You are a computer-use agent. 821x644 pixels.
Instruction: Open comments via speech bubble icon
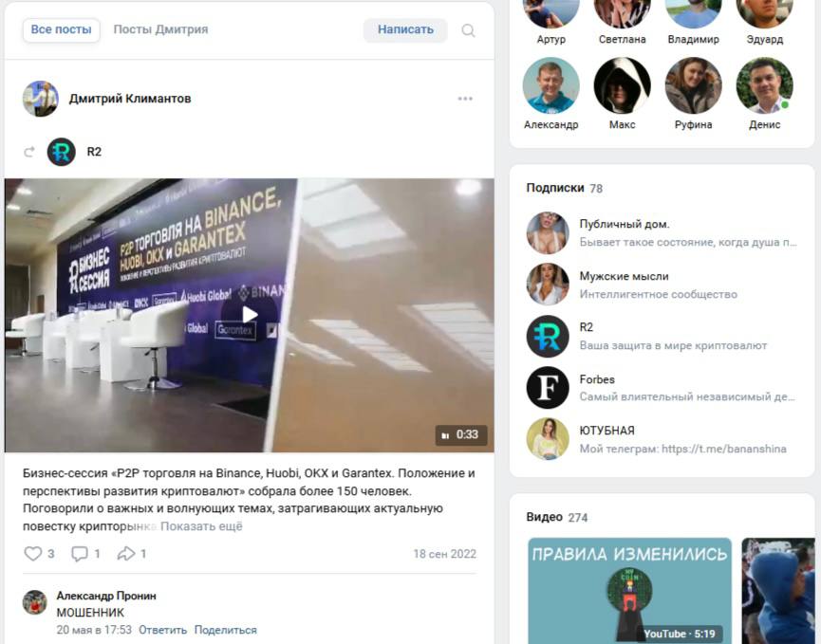(x=80, y=554)
